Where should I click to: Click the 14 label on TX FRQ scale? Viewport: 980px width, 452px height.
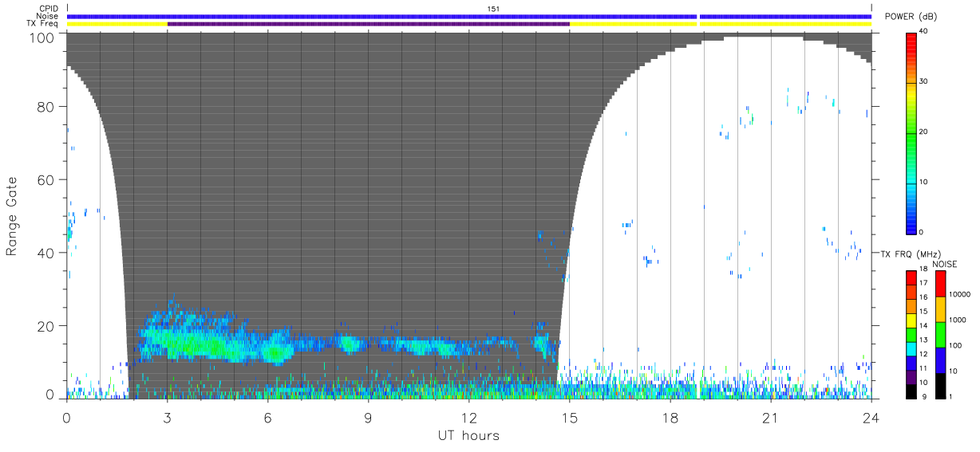tap(923, 326)
